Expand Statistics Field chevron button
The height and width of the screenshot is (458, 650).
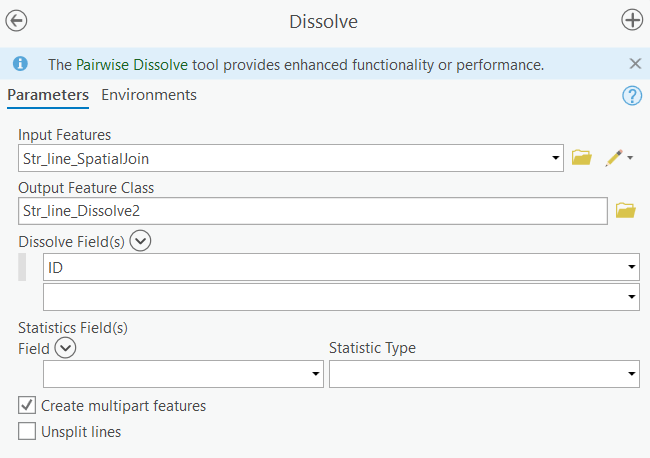pos(66,348)
